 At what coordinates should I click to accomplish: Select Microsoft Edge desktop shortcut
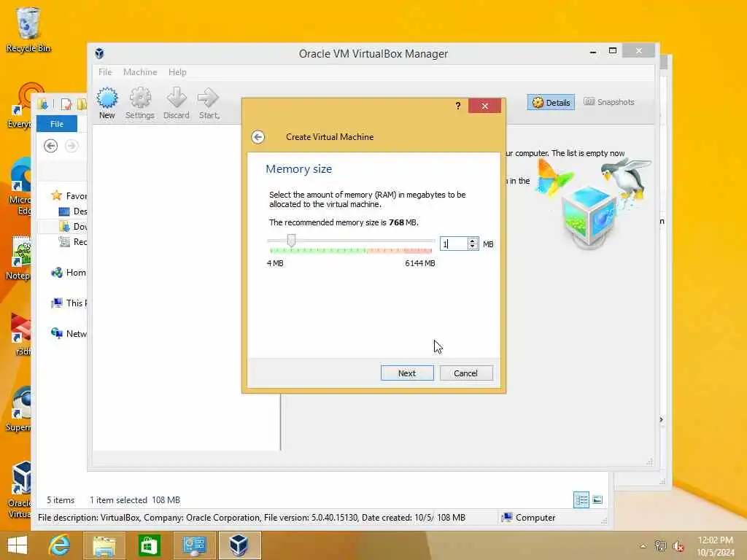(20, 187)
